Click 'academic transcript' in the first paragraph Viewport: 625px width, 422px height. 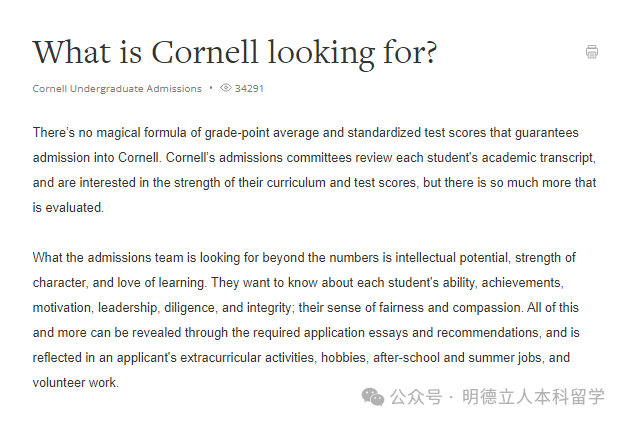[x=538, y=158]
